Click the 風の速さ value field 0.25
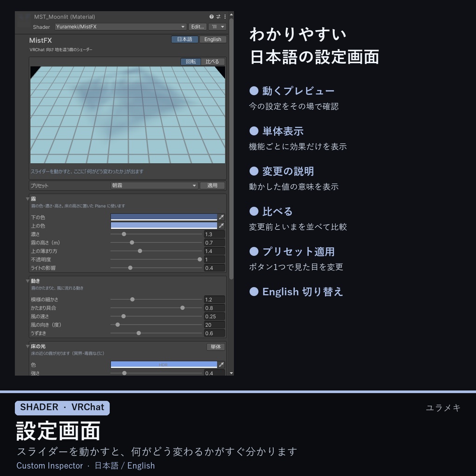 (x=214, y=316)
